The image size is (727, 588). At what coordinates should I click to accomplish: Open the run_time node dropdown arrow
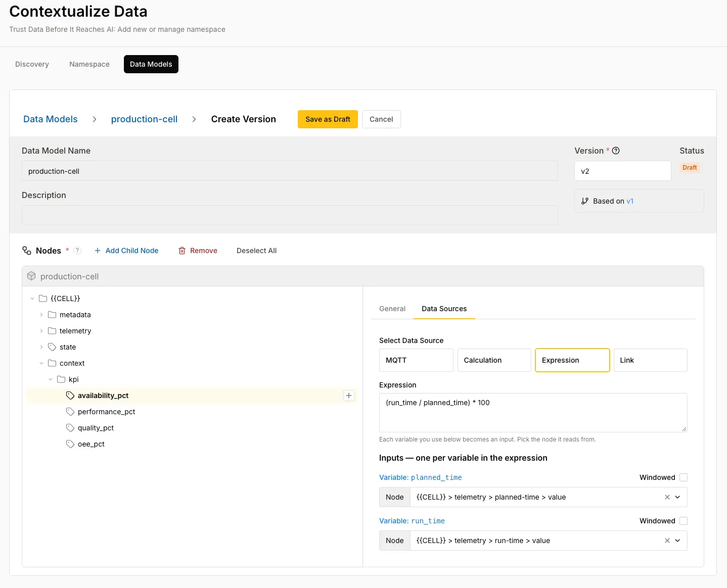[x=678, y=541]
